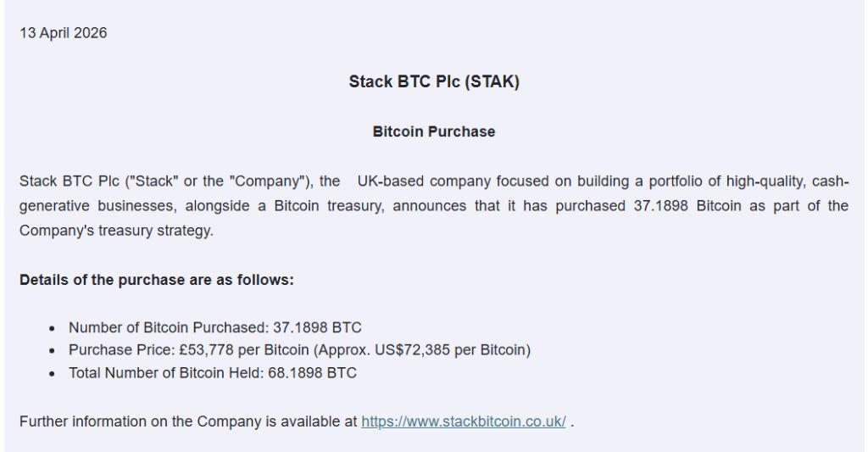Click the first bullet point marker
Image resolution: width=868 pixels, height=452 pixels.
point(53,328)
